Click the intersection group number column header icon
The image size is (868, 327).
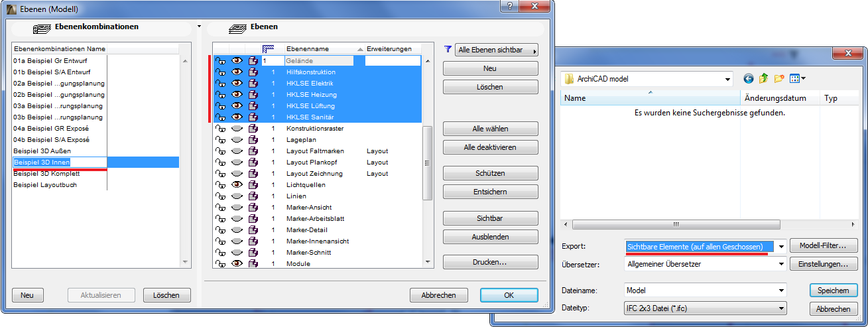tap(269, 49)
